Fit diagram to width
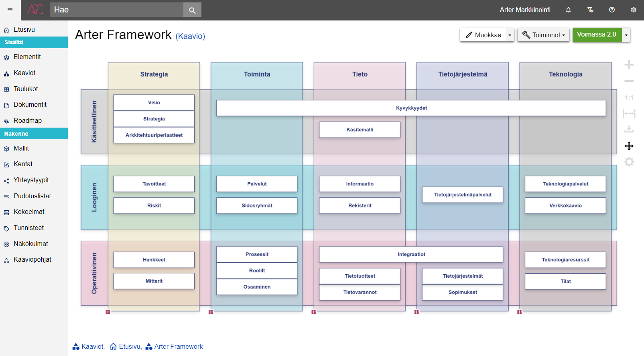Viewport: 644px width, 356px height. (x=629, y=114)
